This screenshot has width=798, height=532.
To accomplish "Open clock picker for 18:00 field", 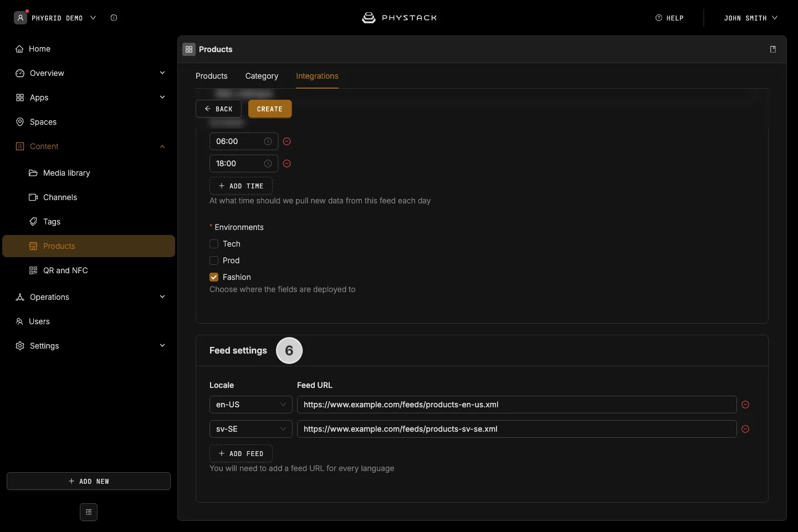I will point(268,163).
